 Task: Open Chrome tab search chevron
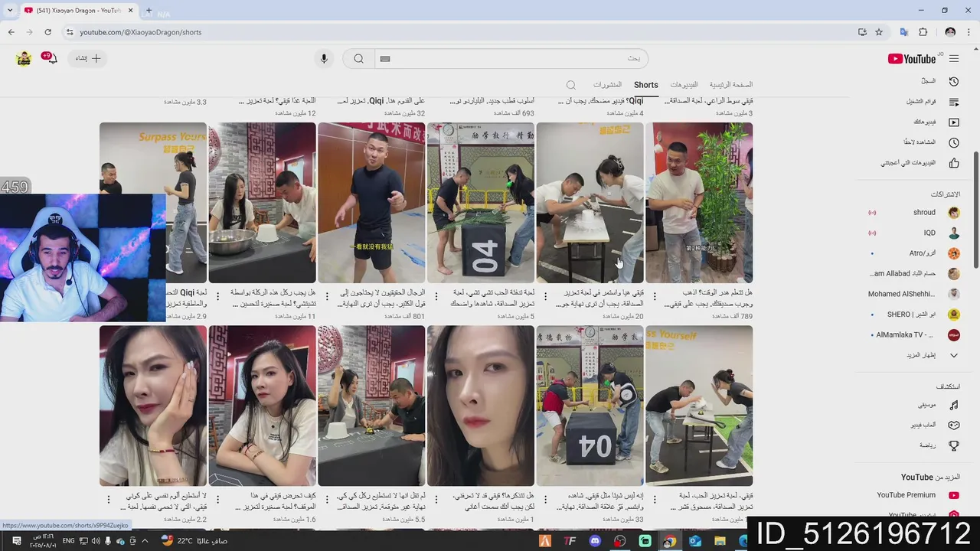(x=10, y=11)
